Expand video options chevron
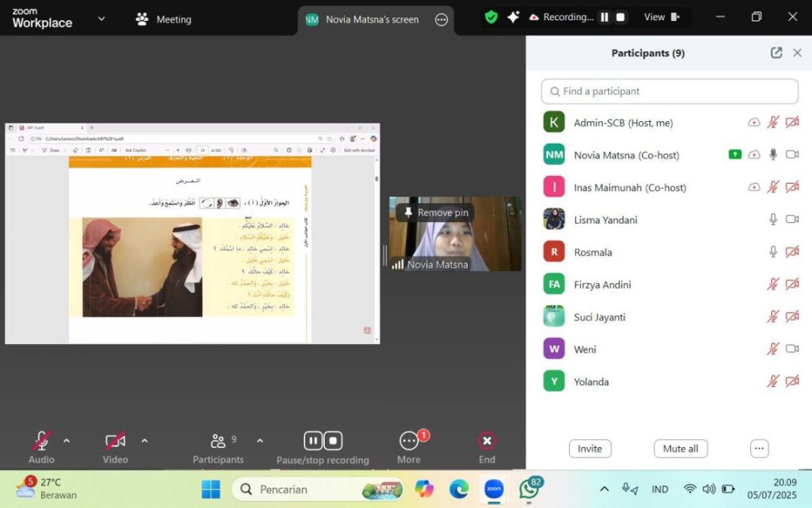Image resolution: width=812 pixels, height=508 pixels. [144, 441]
